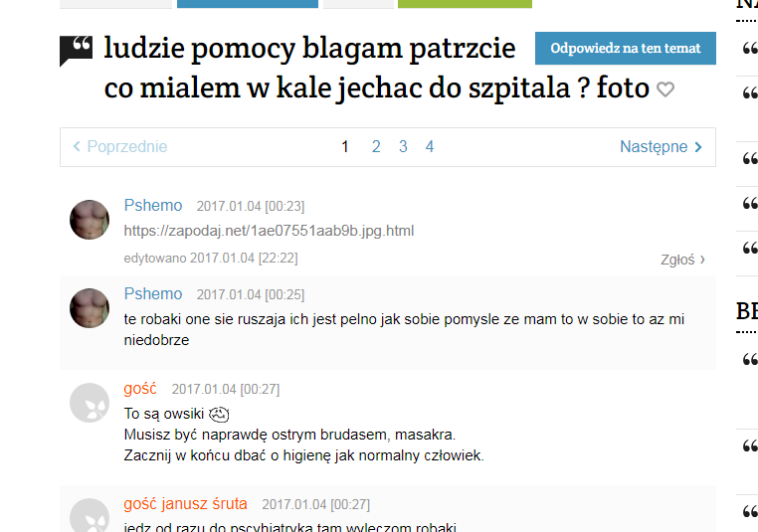
Task: Click the gość janusz śruta username
Action: [185, 504]
